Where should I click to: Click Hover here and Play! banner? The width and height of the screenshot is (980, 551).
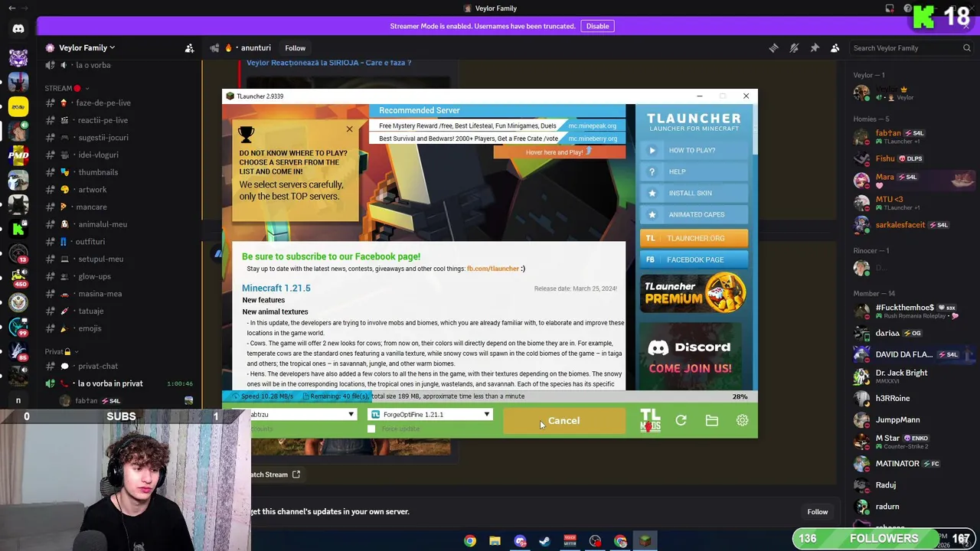click(x=559, y=152)
